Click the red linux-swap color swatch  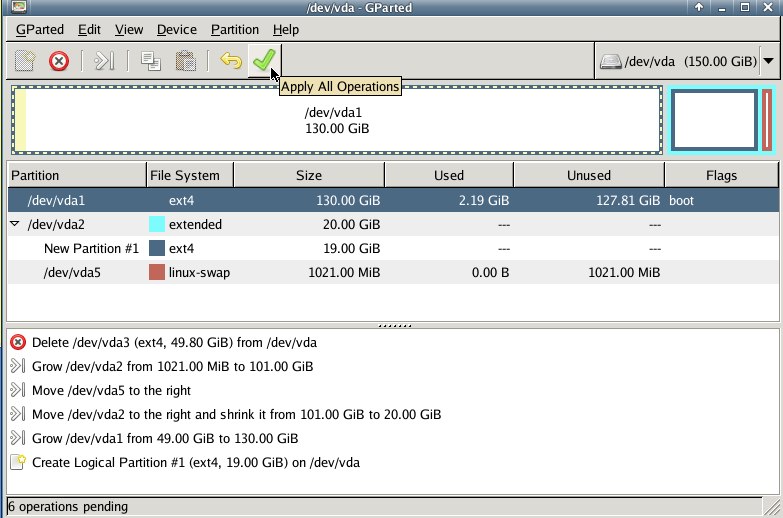tap(157, 272)
